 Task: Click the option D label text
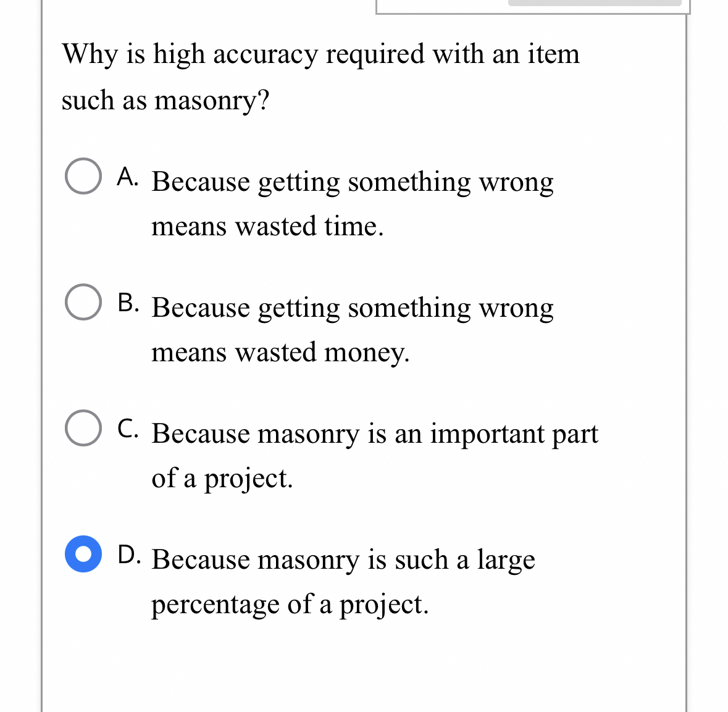pyautogui.click(x=343, y=560)
